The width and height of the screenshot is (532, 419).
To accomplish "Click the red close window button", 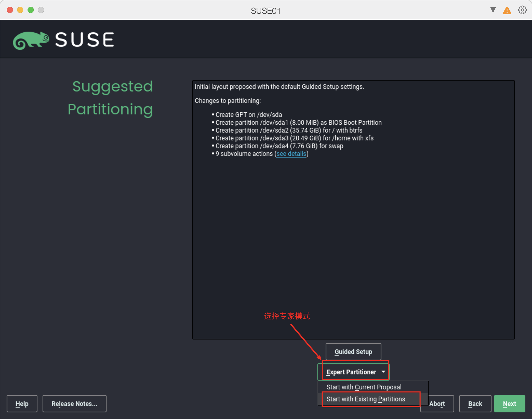I will click(x=10, y=10).
